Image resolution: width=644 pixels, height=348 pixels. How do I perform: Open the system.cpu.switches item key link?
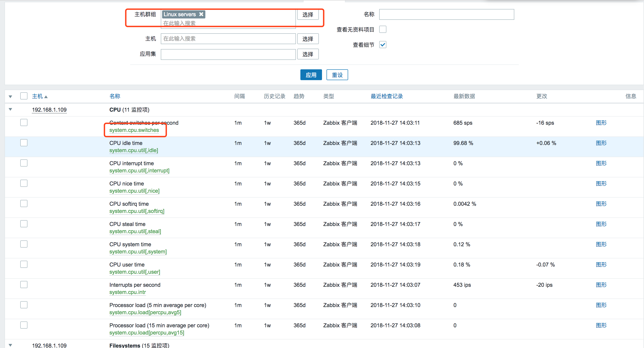click(134, 130)
